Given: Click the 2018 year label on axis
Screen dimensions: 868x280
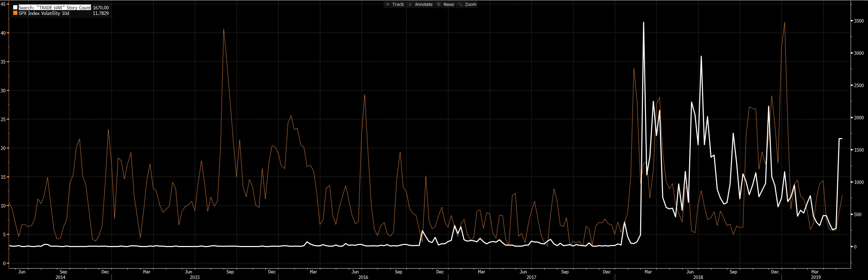Looking at the screenshot, I should point(698,277).
